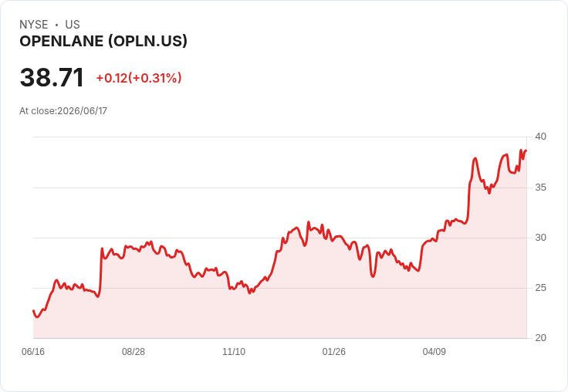Click the +0.12(+0.31%) price change

(139, 78)
